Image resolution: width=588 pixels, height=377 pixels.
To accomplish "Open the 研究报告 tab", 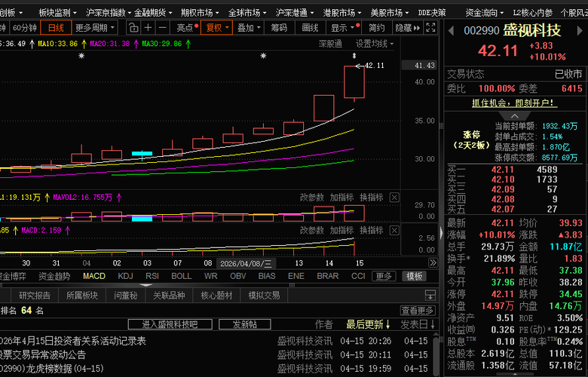I will (35, 296).
